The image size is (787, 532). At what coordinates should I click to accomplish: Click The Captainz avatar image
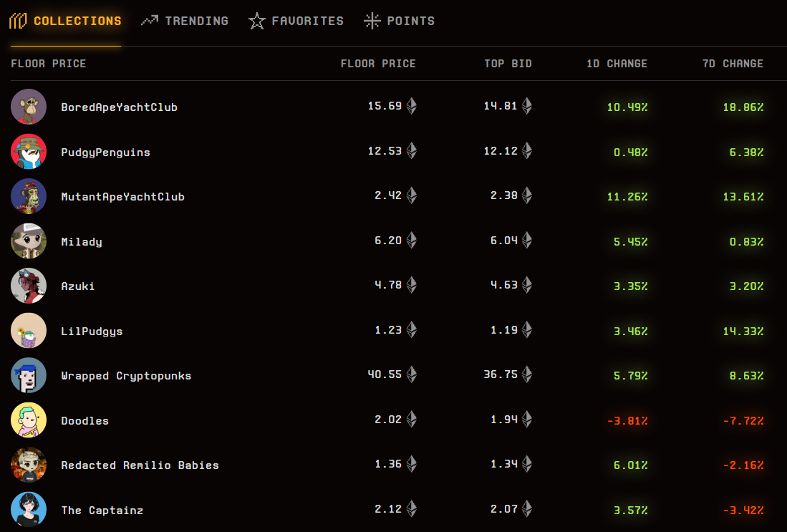coord(29,510)
